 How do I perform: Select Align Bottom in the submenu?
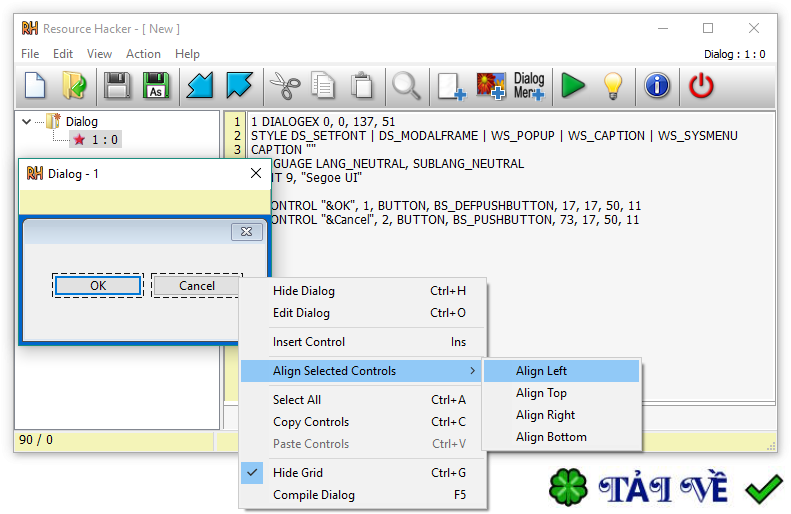(561, 437)
